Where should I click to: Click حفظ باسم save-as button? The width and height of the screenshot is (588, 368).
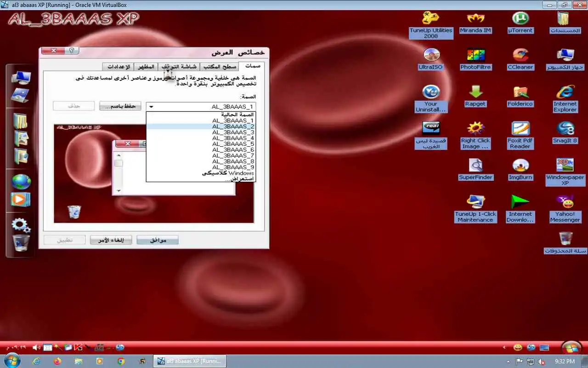120,106
